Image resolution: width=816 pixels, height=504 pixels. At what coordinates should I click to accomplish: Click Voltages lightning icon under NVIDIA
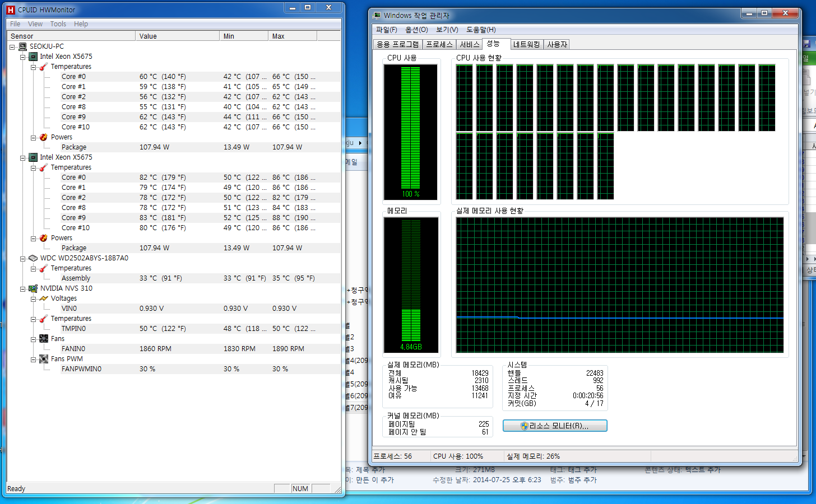click(44, 298)
